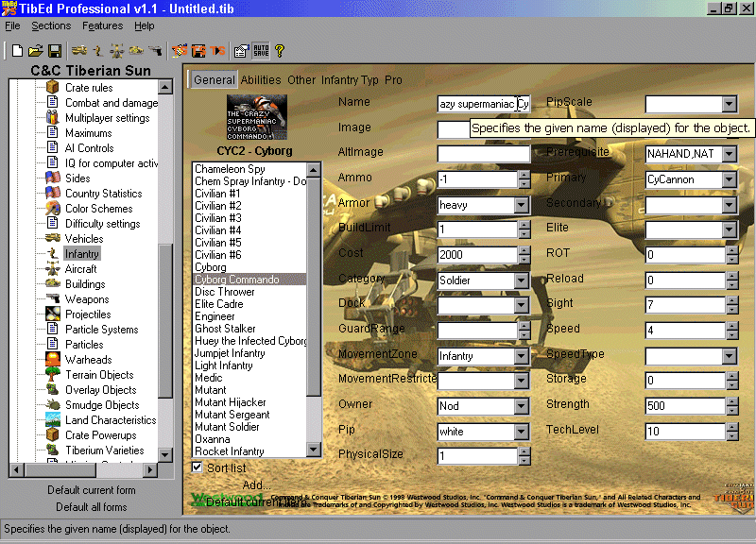Select Projectiles in the sections tree
756x544 pixels.
(88, 314)
